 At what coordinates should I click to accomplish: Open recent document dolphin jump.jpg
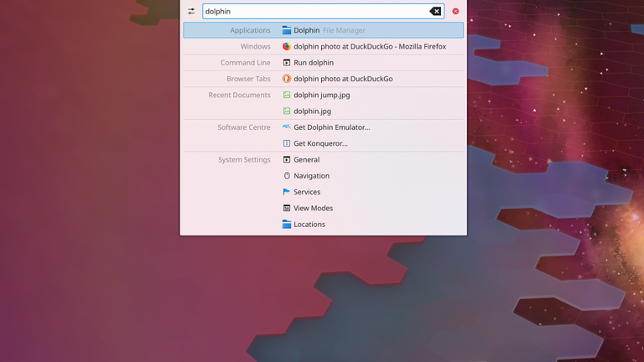click(323, 95)
